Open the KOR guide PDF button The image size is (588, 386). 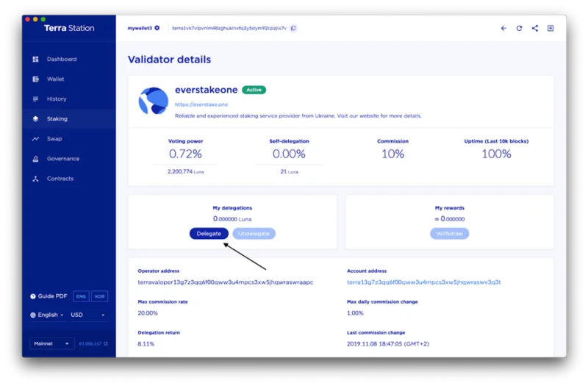[x=100, y=296]
